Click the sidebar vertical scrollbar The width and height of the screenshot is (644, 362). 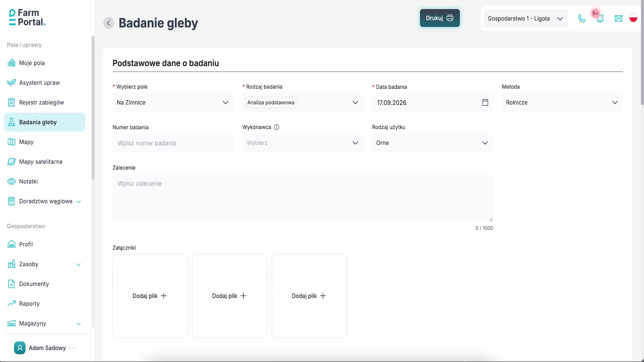(93, 107)
